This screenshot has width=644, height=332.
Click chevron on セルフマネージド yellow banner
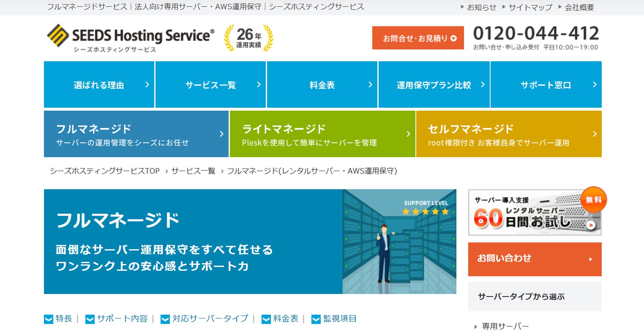click(x=595, y=134)
